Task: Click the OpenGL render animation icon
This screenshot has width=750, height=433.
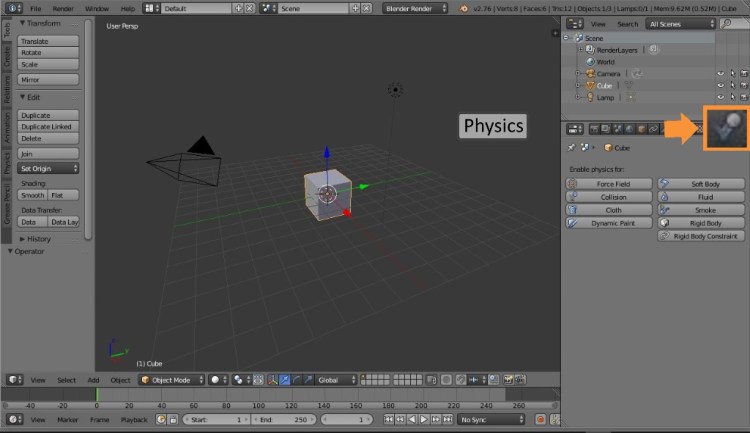Action: [520, 379]
